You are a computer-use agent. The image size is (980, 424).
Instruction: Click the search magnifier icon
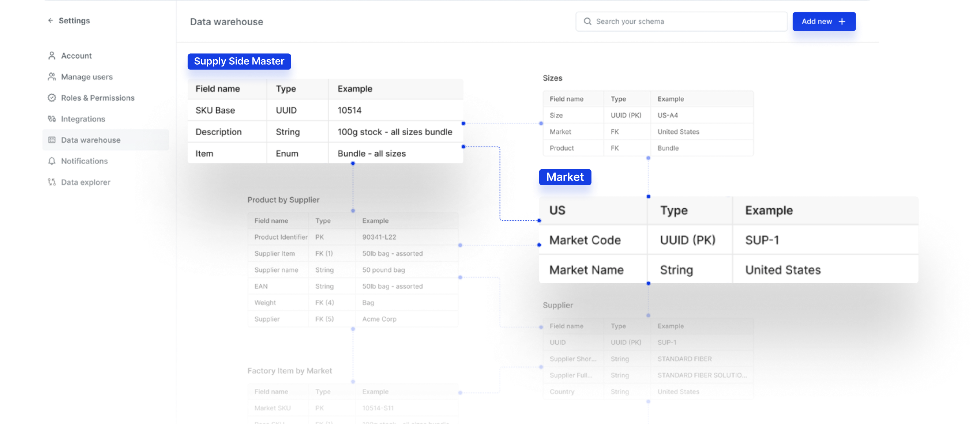[x=587, y=21]
